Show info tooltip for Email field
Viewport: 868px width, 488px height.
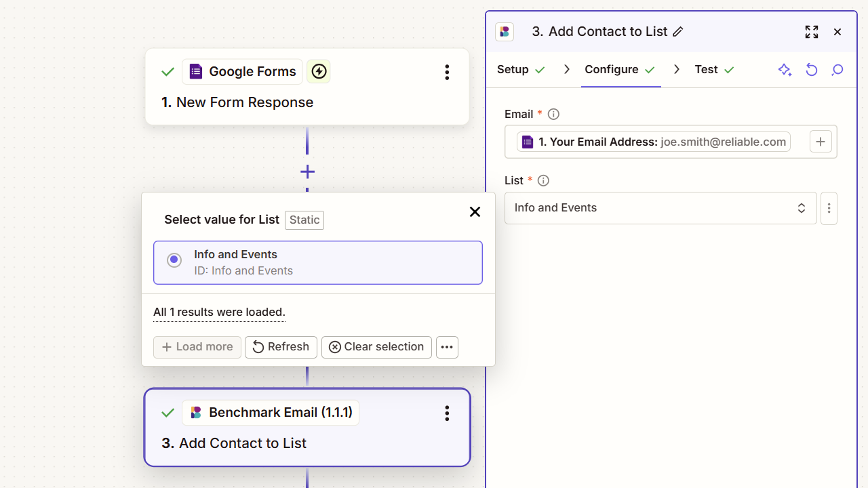tap(553, 114)
